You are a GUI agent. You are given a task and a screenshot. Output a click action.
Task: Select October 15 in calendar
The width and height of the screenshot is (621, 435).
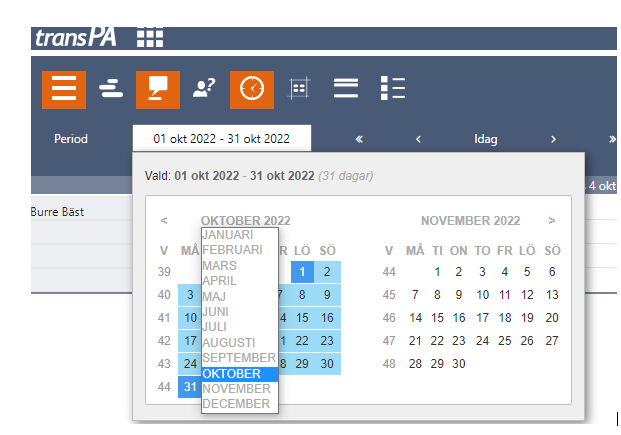coord(302,318)
